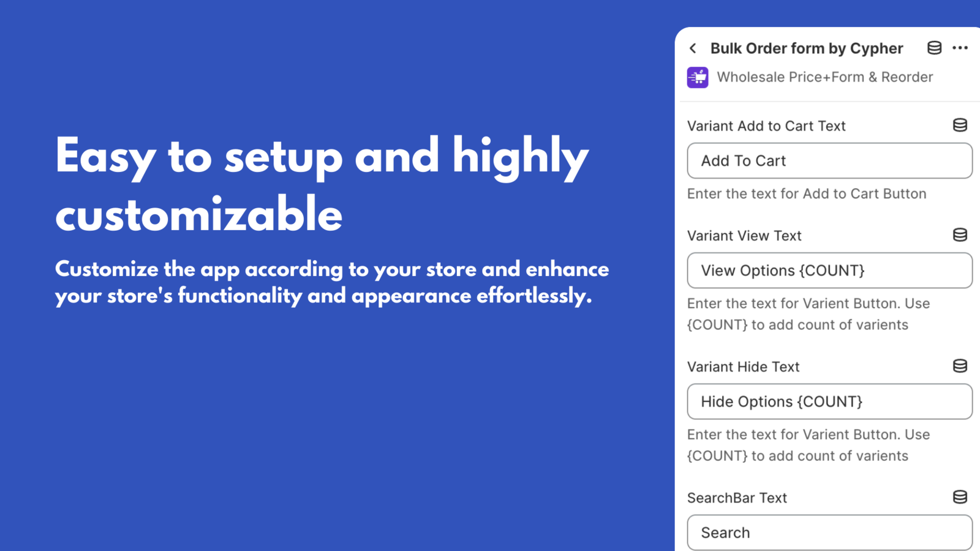Click inside the Add To Cart text field

pos(829,160)
